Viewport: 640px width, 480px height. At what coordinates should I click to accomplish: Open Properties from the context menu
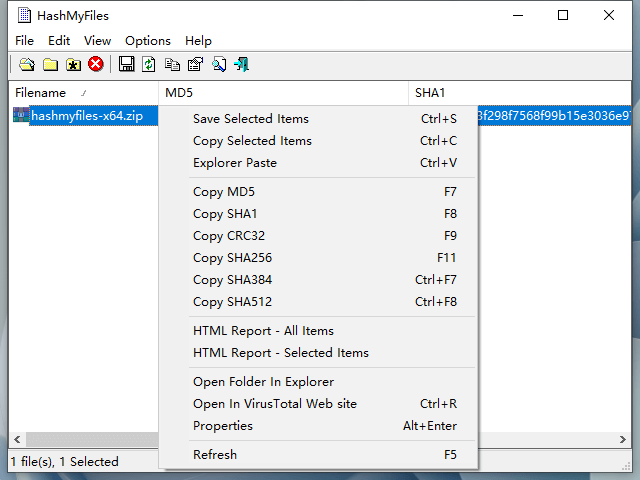(318, 426)
